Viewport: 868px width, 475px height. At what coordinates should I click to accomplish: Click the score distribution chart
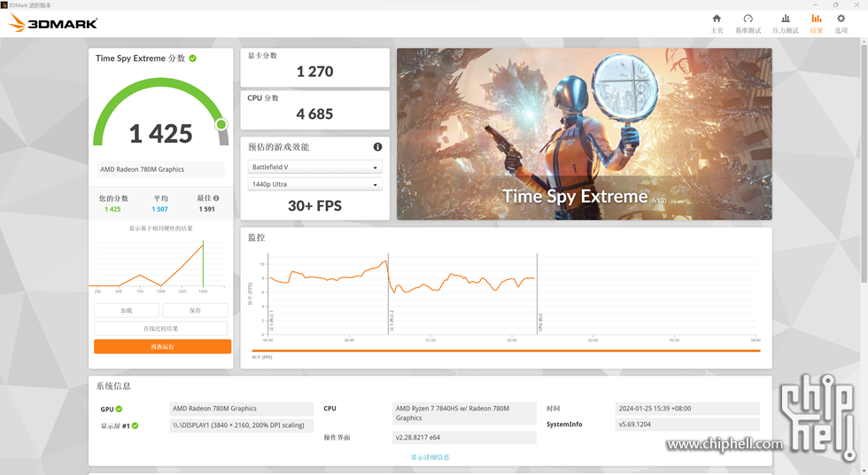coord(160,265)
